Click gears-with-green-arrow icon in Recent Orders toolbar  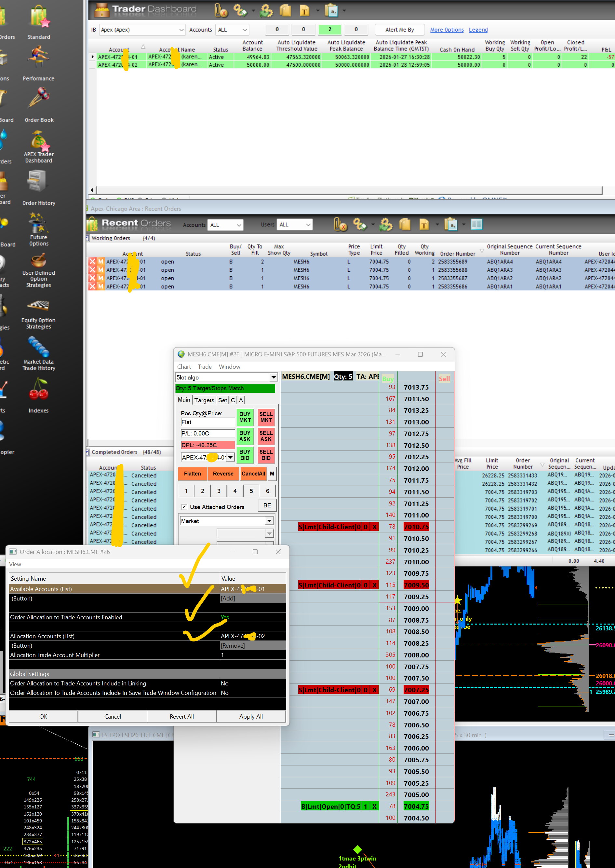[386, 224]
